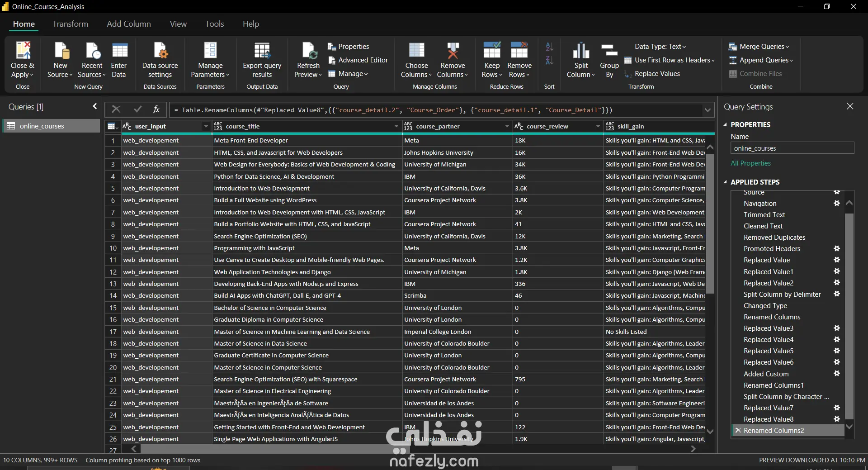Screen dimensions: 868x470
Task: Select the online_courses query
Action: tap(51, 126)
